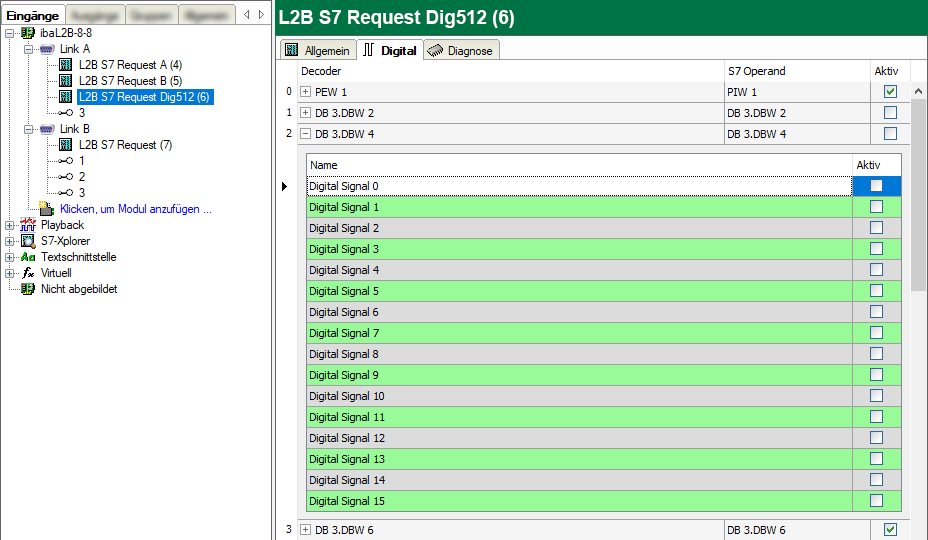This screenshot has width=928, height=540.
Task: Collapse the DB 3.DBW 4 decoder row
Action: tap(305, 134)
